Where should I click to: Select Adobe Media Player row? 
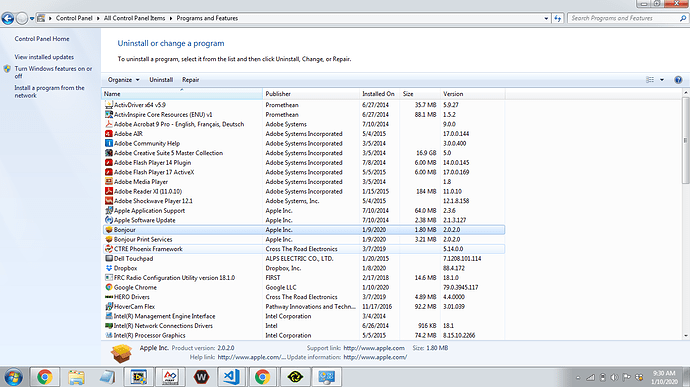tap(304, 182)
